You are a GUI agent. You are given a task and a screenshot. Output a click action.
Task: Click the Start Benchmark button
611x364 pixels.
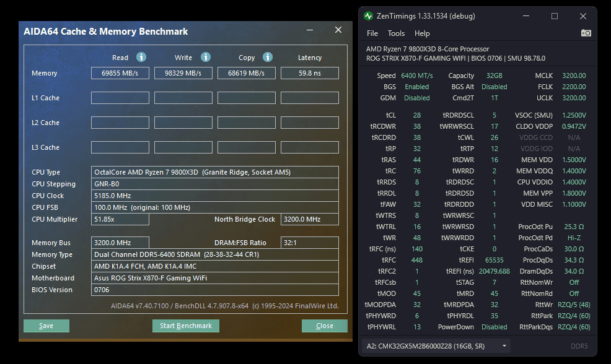[x=186, y=326]
